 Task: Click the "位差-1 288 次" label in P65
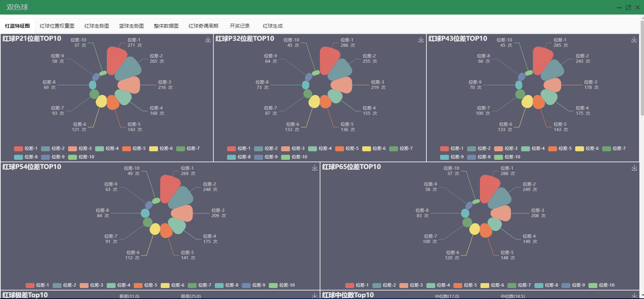click(508, 171)
